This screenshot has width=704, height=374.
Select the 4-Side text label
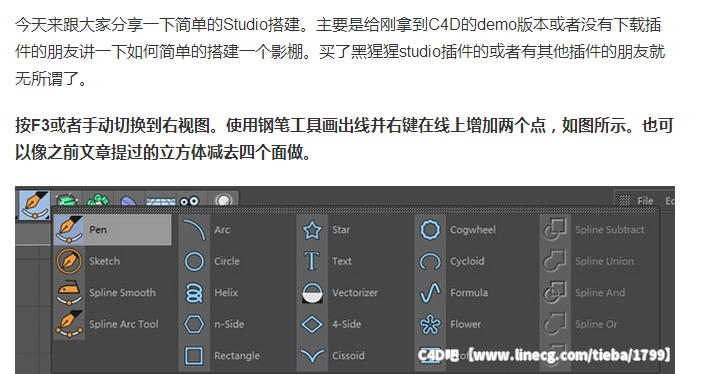tap(346, 324)
